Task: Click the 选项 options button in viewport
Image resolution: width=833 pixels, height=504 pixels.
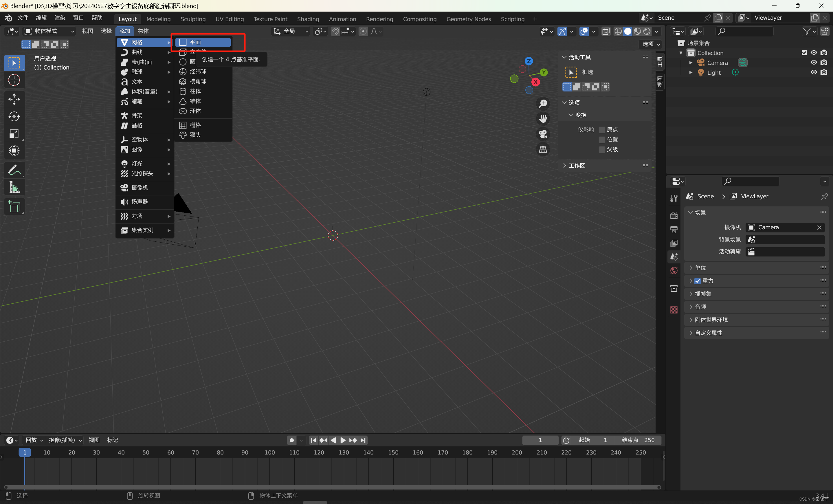Action: point(651,44)
